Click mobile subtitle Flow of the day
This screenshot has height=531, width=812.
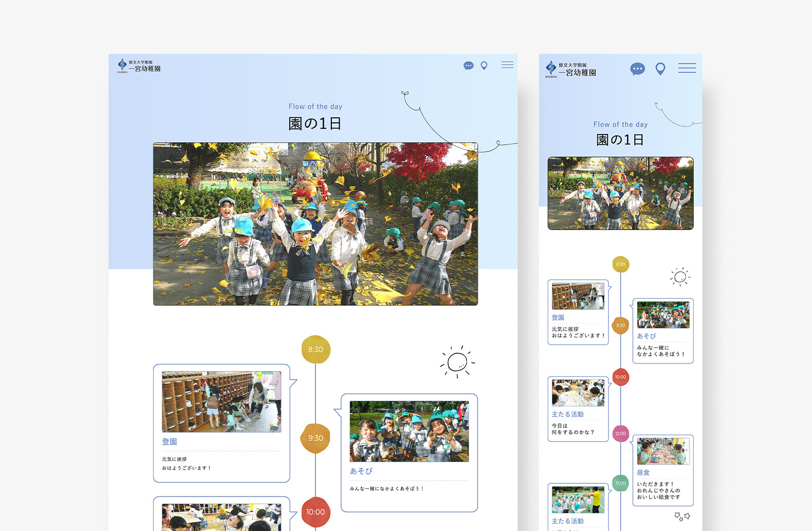pyautogui.click(x=621, y=124)
